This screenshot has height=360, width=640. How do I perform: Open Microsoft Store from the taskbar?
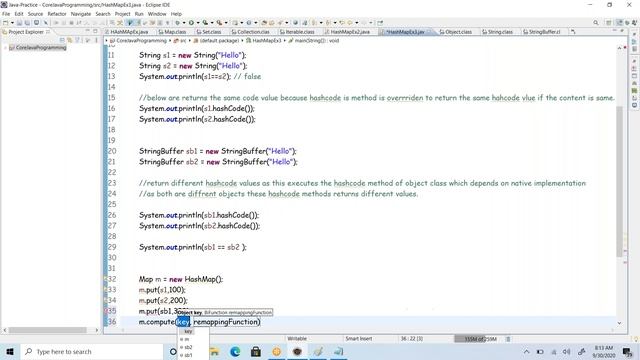pos(256,351)
